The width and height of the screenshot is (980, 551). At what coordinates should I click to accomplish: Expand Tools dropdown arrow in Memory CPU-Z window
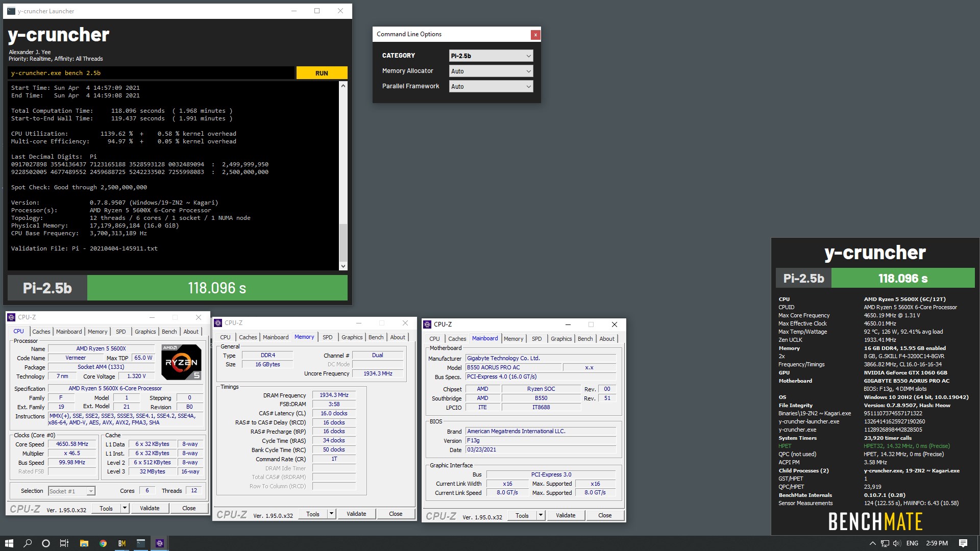click(x=331, y=514)
